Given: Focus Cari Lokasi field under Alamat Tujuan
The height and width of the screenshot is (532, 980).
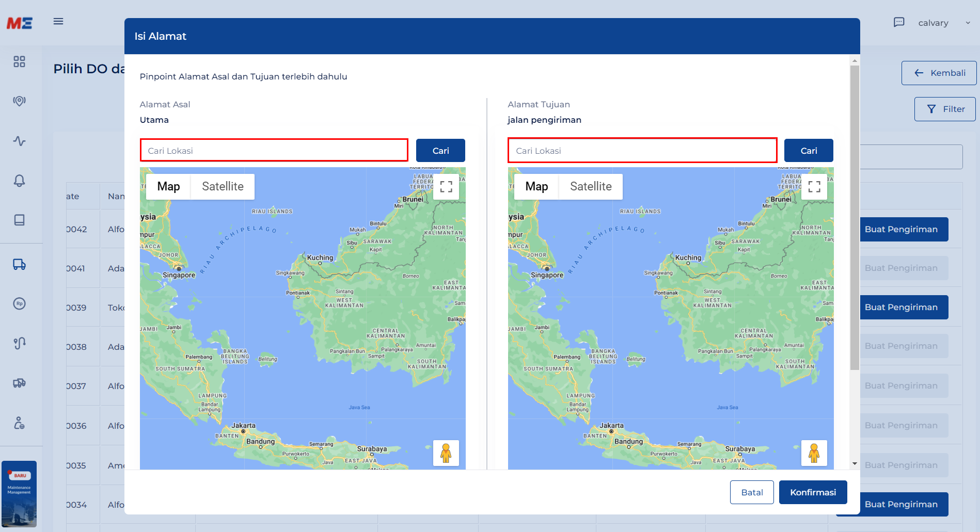Looking at the screenshot, I should [x=642, y=150].
